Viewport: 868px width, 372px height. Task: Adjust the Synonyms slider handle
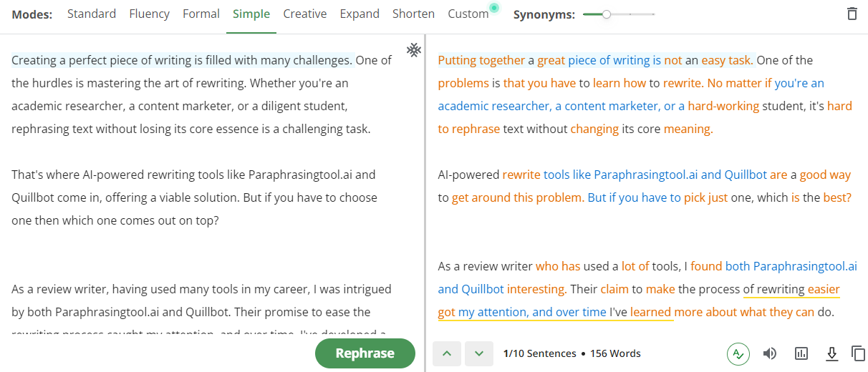click(x=607, y=14)
